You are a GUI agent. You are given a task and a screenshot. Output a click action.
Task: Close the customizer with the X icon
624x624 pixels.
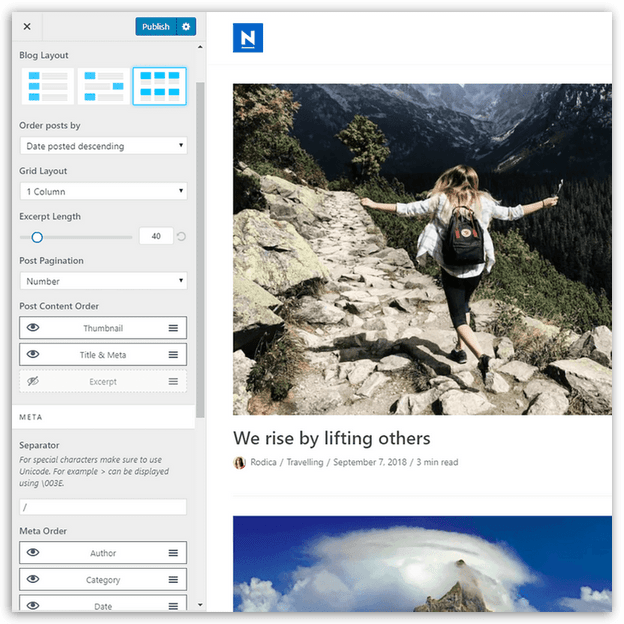(x=26, y=27)
